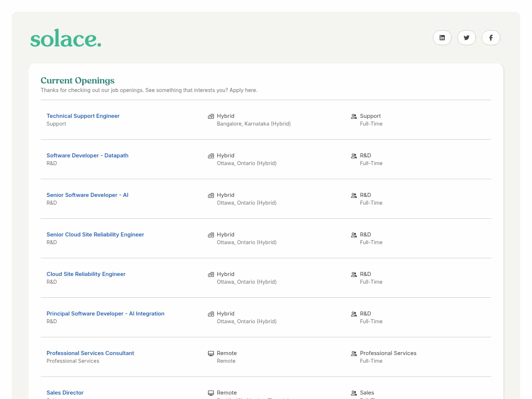
Task: Click 'Remote' heading in Professional Services Consultant row
Action: point(227,353)
